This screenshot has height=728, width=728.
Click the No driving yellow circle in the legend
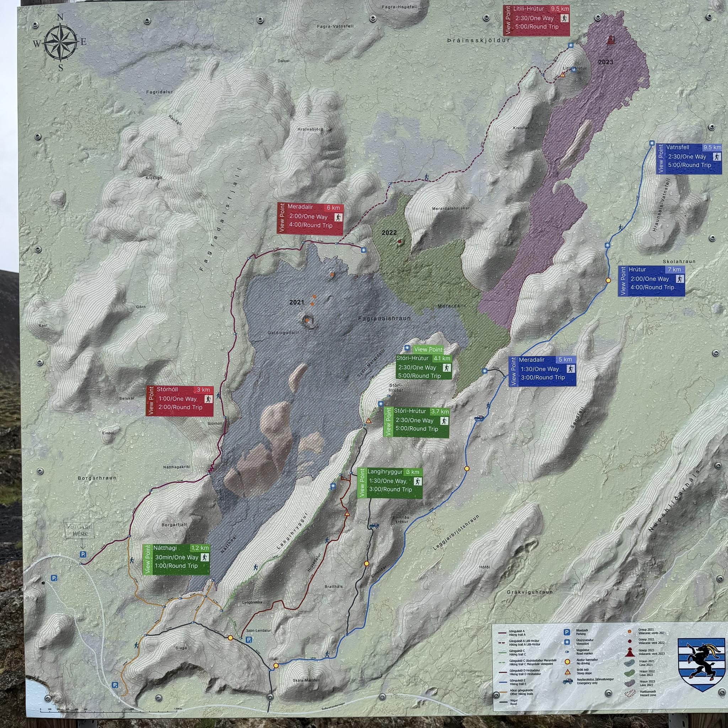[x=567, y=662]
